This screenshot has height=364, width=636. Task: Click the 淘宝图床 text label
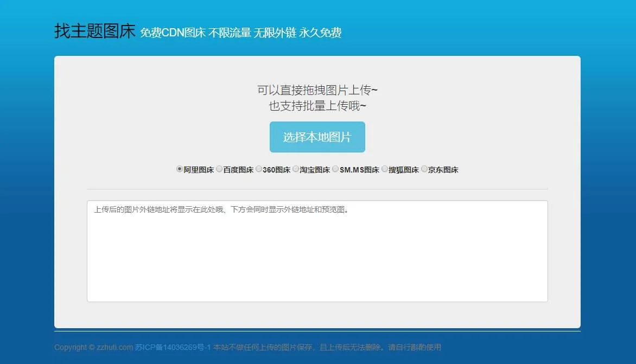(x=315, y=170)
